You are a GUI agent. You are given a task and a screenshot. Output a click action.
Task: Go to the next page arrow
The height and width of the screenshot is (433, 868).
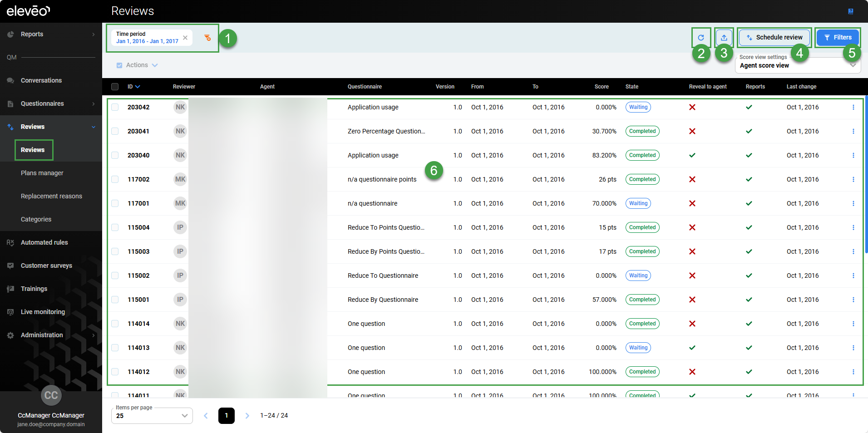click(x=247, y=416)
